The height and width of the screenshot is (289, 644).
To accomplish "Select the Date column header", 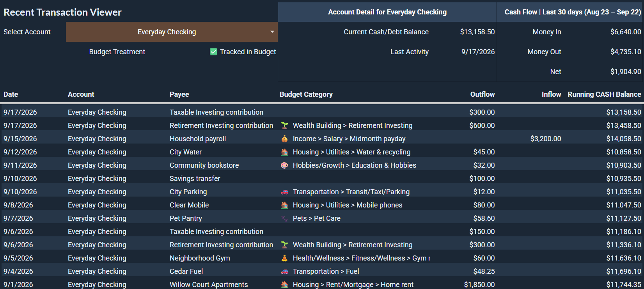I will coord(11,94).
